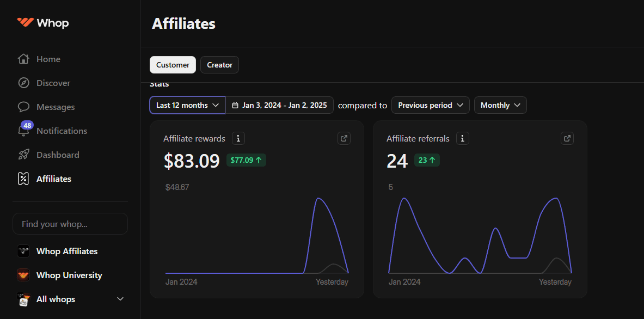Click the Find your whop search field
Viewport: 644px width, 319px height.
(70, 224)
